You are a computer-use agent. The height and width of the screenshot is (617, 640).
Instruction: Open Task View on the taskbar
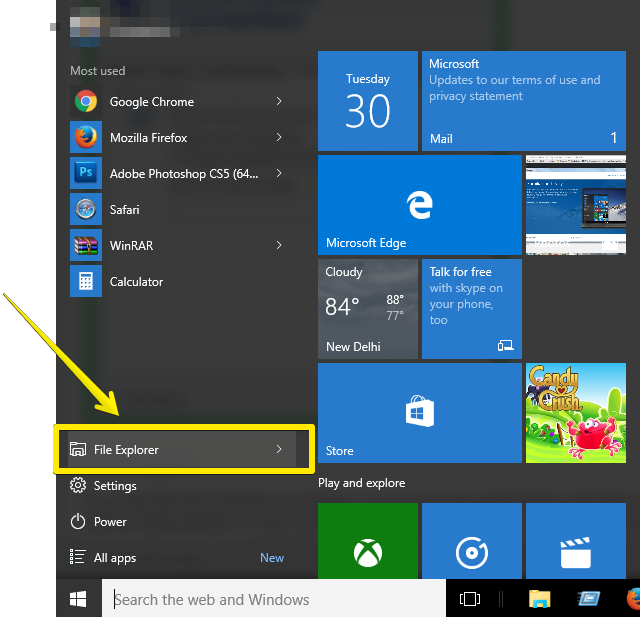click(470, 599)
